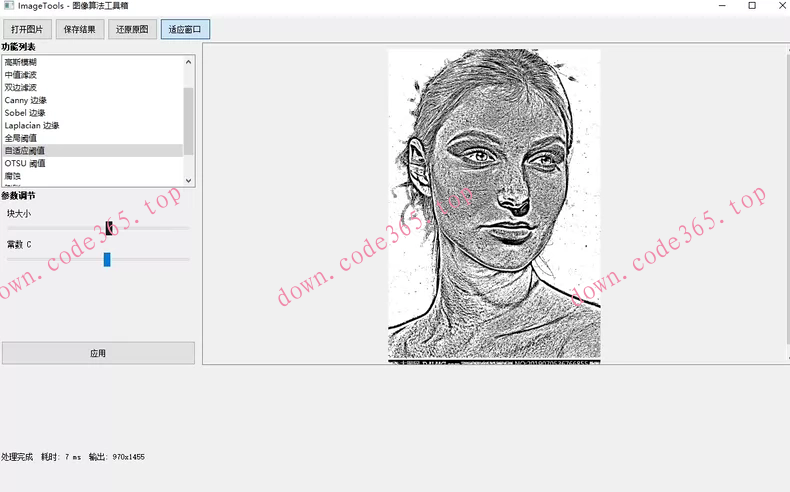Viewport: 790px width, 492px height.
Task: Click the 保存结果 button
Action: [80, 29]
